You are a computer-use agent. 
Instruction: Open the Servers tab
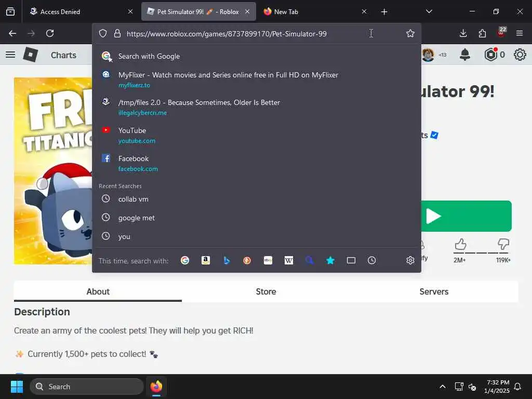point(434,291)
